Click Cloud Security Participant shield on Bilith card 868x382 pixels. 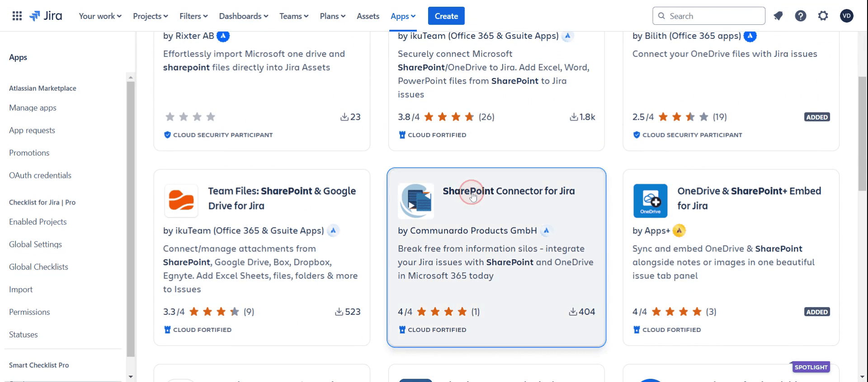[637, 135]
